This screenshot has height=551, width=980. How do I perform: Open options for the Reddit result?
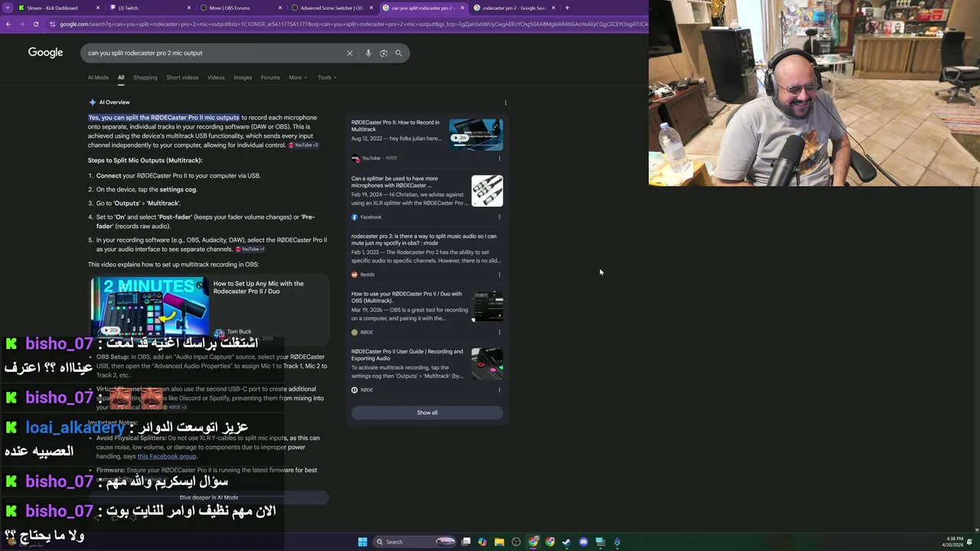[x=499, y=275]
